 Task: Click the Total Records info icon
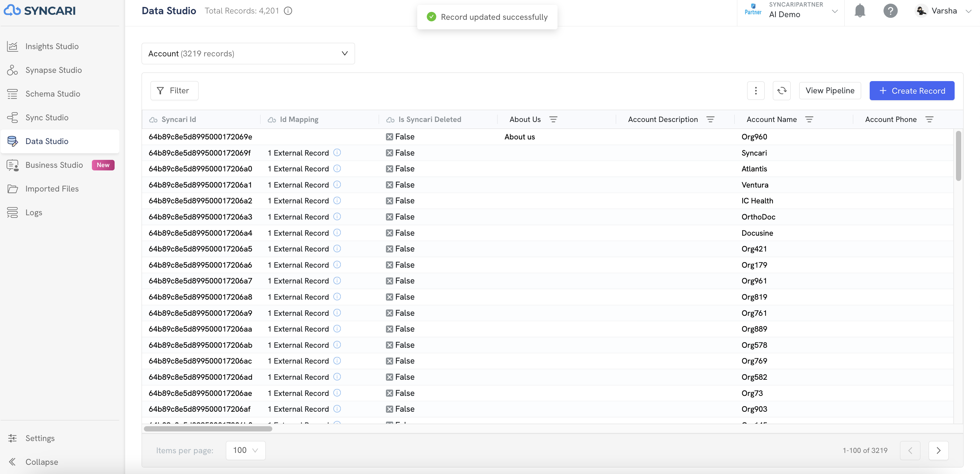click(288, 11)
